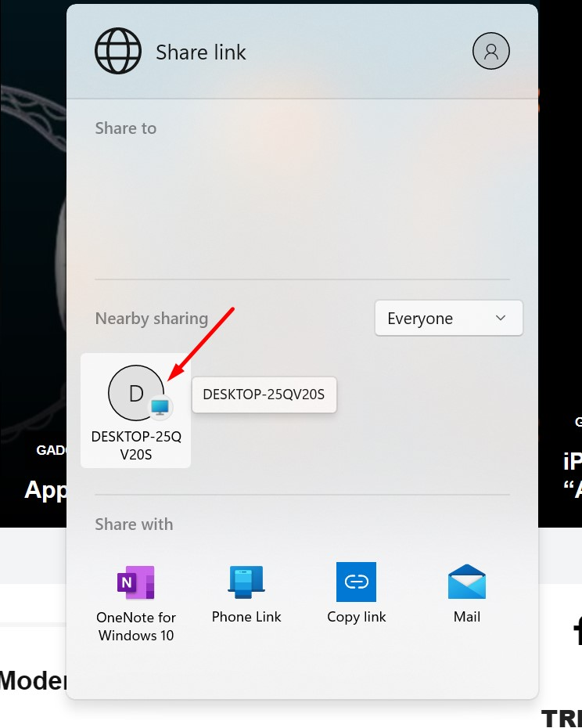Click the Share link title text

tap(201, 52)
